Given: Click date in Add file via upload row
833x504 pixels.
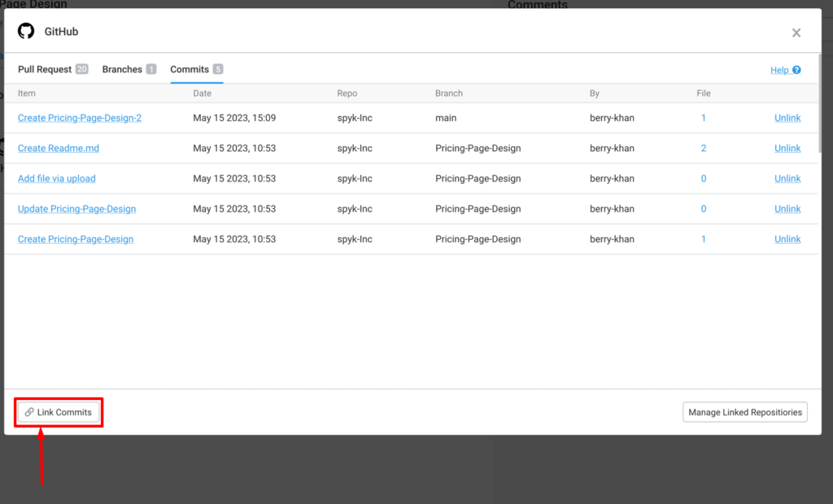Looking at the screenshot, I should (234, 179).
